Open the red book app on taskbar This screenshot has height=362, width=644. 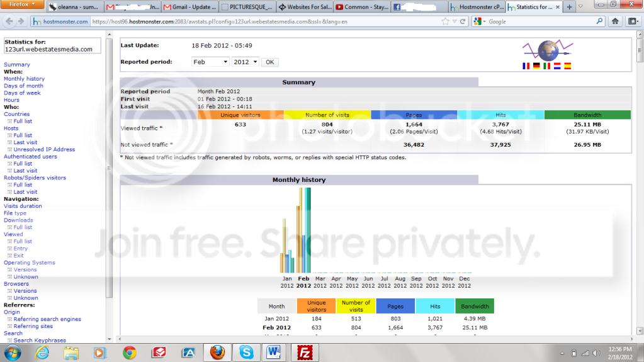coord(159,353)
